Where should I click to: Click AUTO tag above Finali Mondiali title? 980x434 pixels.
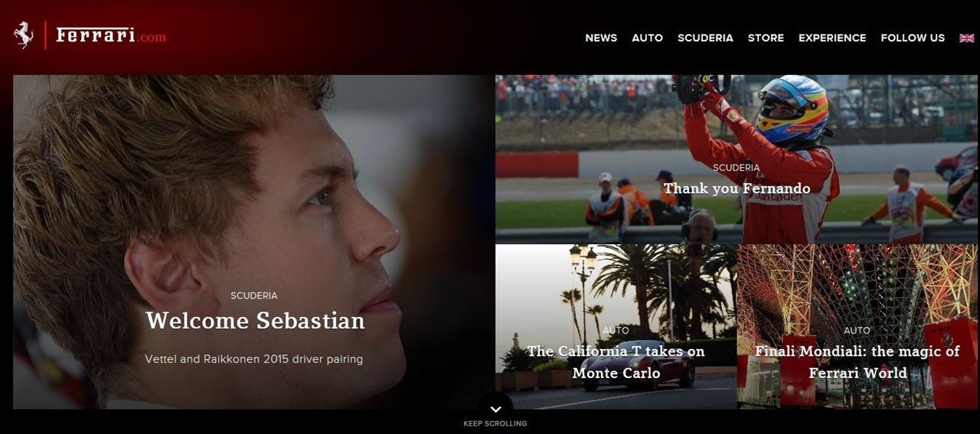coord(857,331)
